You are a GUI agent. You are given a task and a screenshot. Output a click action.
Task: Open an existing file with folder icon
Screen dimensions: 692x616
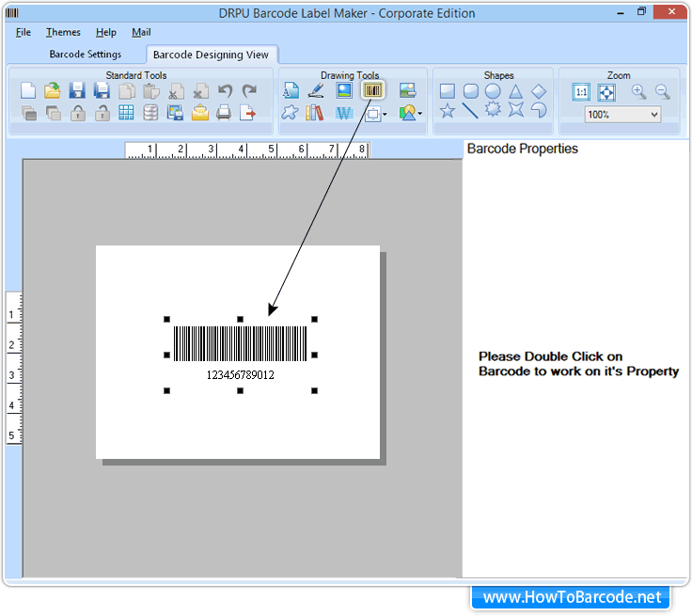pos(53,91)
